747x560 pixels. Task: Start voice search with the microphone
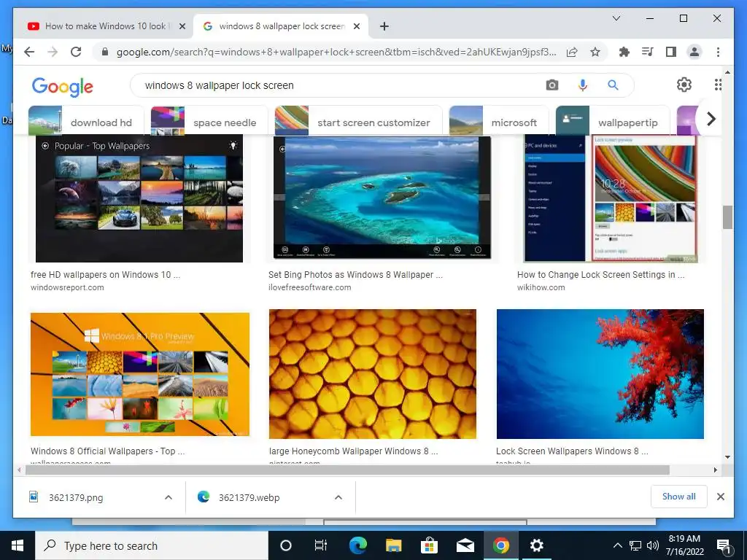[x=583, y=85]
